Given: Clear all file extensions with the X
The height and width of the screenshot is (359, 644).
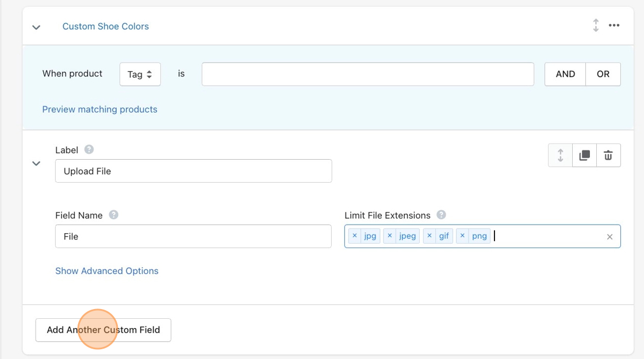Looking at the screenshot, I should click(609, 237).
